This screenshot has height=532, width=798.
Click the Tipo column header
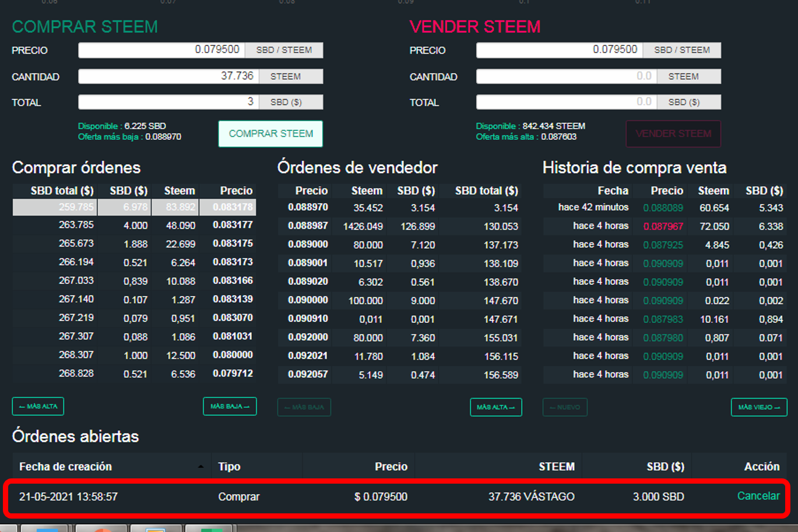tap(229, 467)
